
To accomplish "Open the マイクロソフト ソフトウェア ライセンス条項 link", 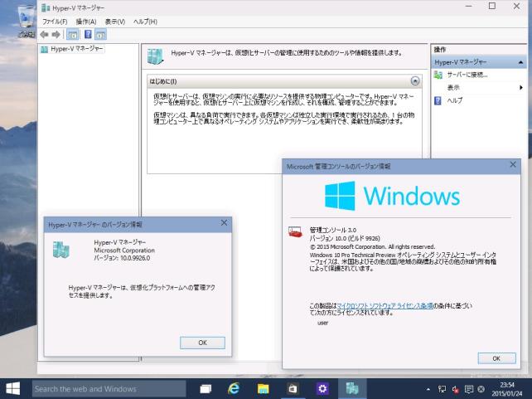I will pos(384,305).
